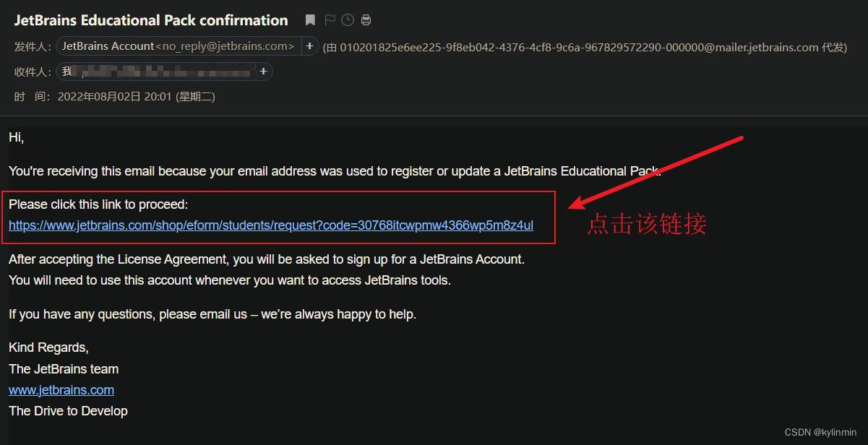Click the 'Hi,' greeting line
The height and width of the screenshot is (445, 868).
(x=17, y=137)
